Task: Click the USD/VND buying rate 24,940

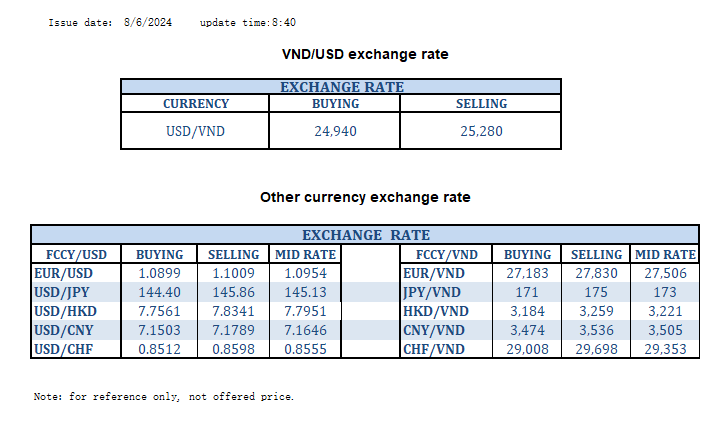Action: tap(336, 130)
